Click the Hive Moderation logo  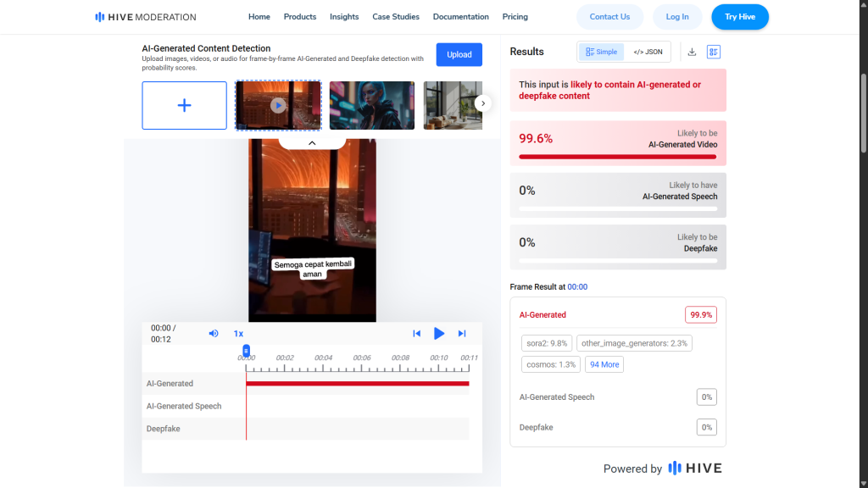(146, 17)
